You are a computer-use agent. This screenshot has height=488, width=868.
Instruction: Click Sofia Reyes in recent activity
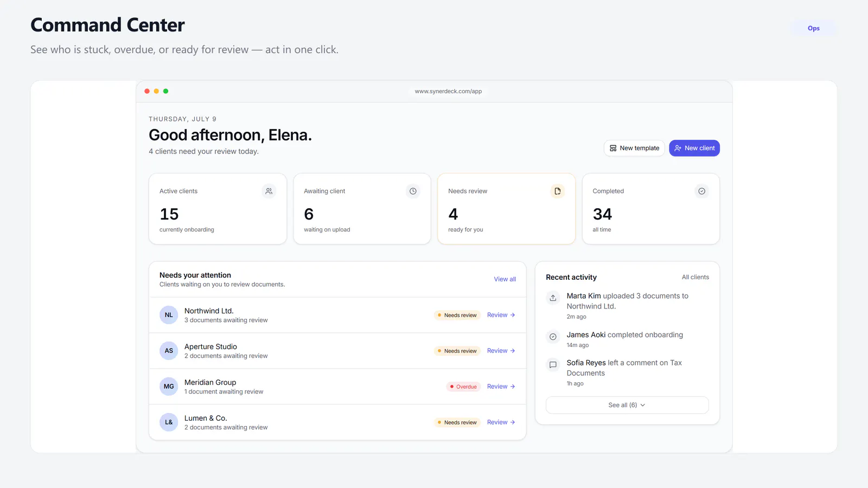pos(586,363)
